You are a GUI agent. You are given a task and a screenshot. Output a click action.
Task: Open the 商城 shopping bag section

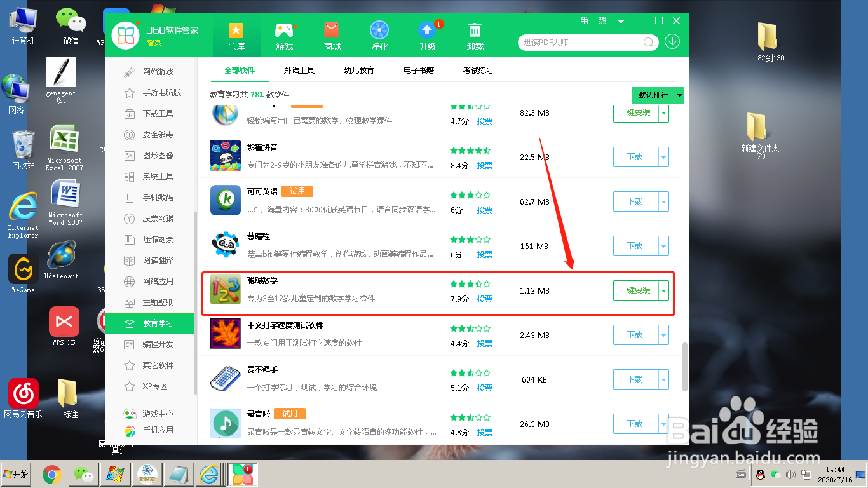332,37
